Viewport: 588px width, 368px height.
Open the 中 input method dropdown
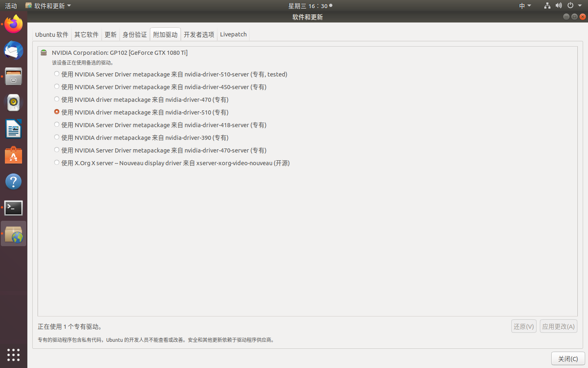tap(525, 6)
